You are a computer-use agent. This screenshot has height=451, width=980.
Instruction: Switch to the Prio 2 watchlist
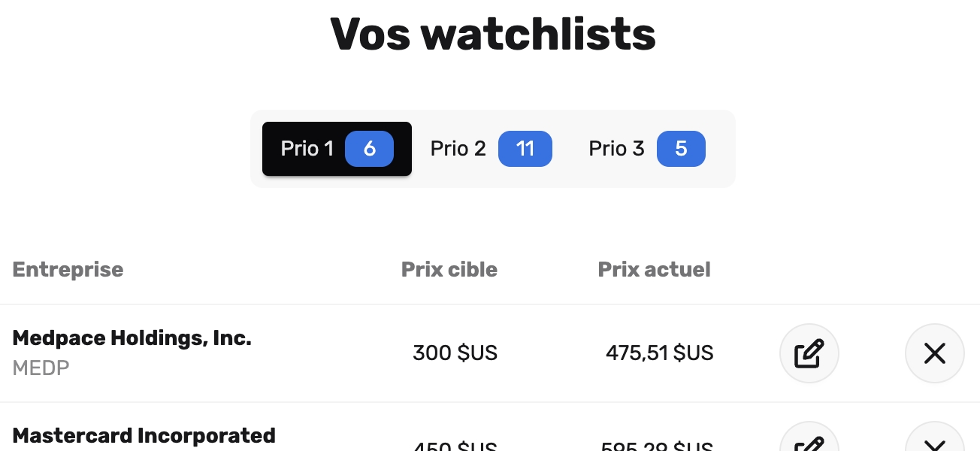click(458, 149)
